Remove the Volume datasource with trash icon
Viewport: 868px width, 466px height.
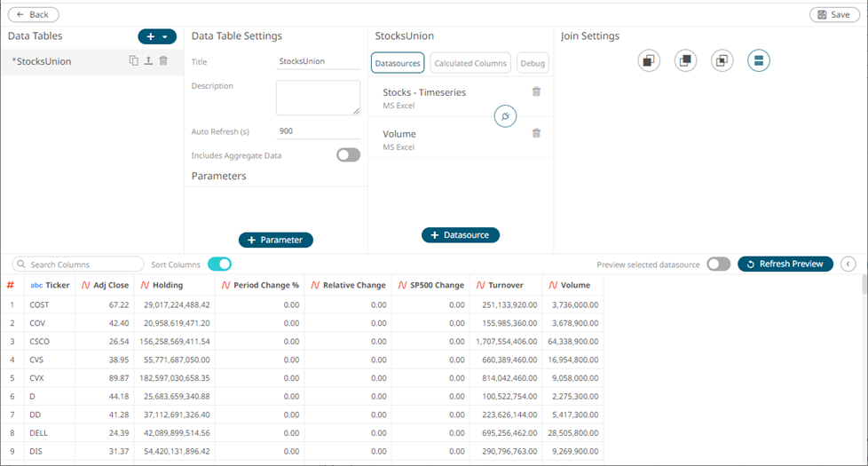(536, 133)
